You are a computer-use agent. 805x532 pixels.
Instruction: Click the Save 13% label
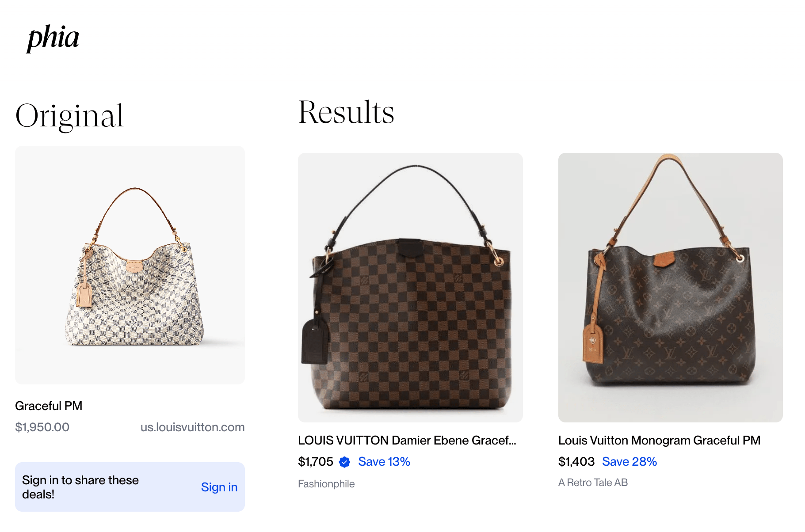click(384, 462)
